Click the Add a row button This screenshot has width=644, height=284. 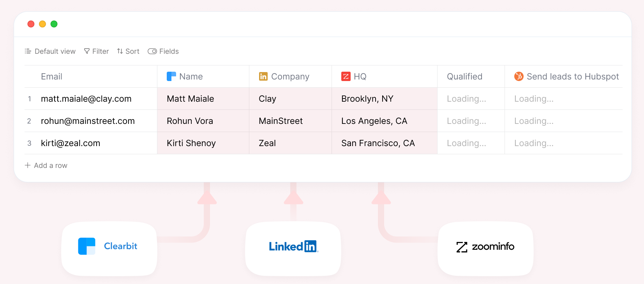(50, 165)
